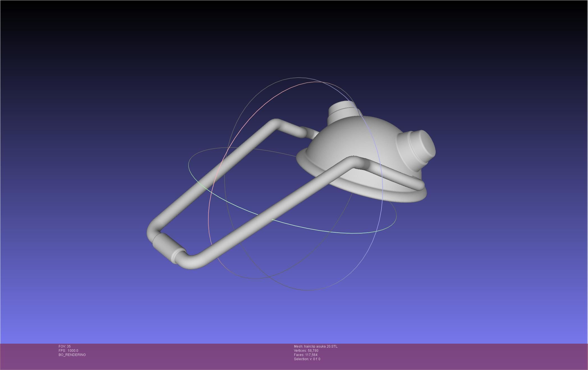Image resolution: width=588 pixels, height=370 pixels.
Task: Click the 'FPS: 1000.0' readout
Action: [x=68, y=351]
